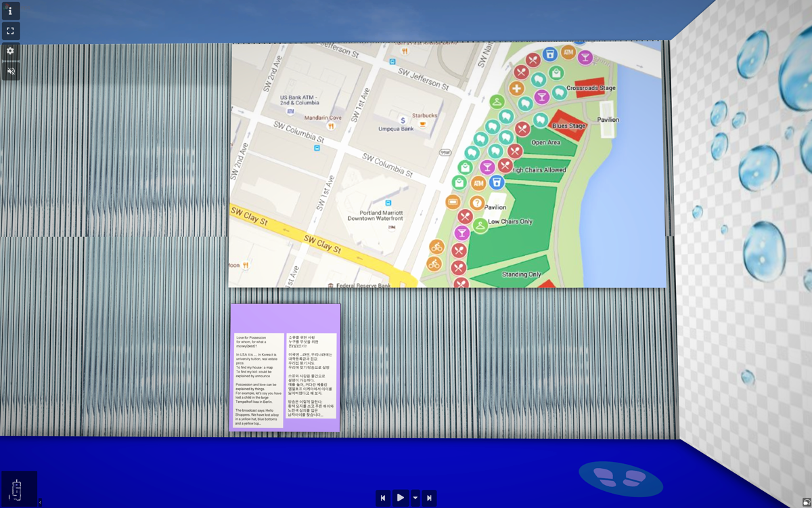
Task: Click the Umpqua Bank dollar icon
Action: (403, 120)
